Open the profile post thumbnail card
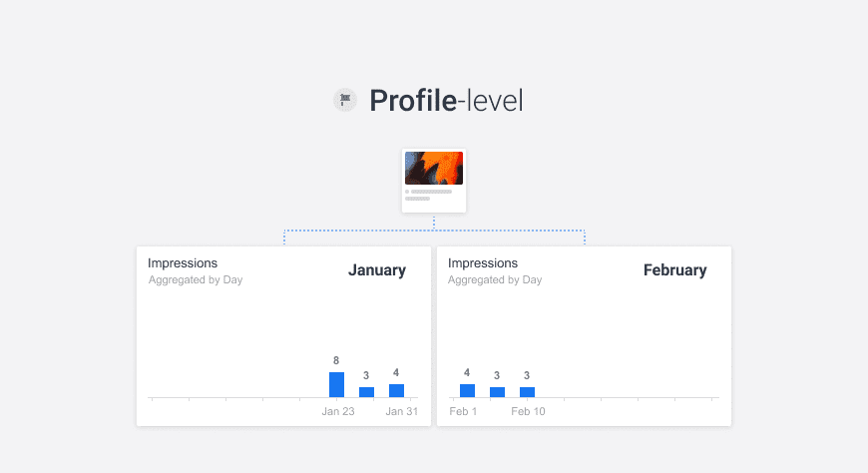The width and height of the screenshot is (868, 473). [434, 180]
